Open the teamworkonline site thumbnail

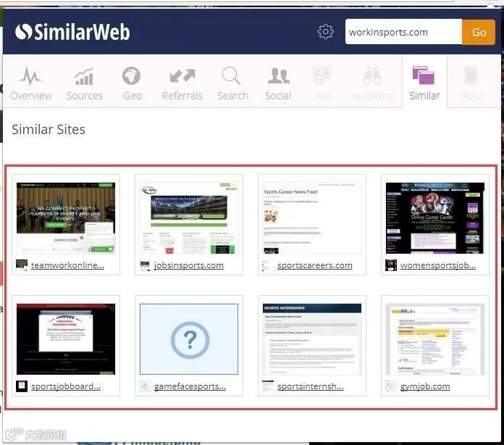tap(66, 218)
